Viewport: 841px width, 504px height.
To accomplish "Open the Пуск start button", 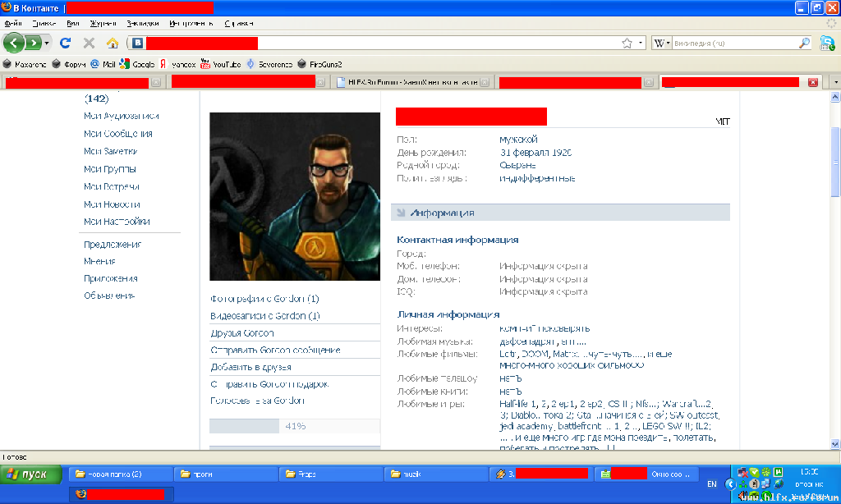I will pyautogui.click(x=31, y=474).
